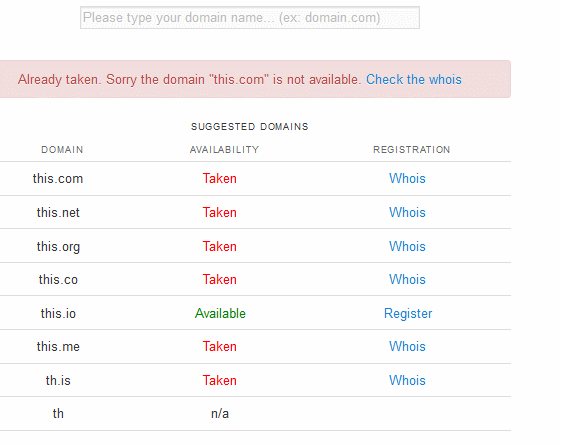The width and height of the screenshot is (561, 445).
Task: Open Whois for this.net
Action: click(407, 212)
